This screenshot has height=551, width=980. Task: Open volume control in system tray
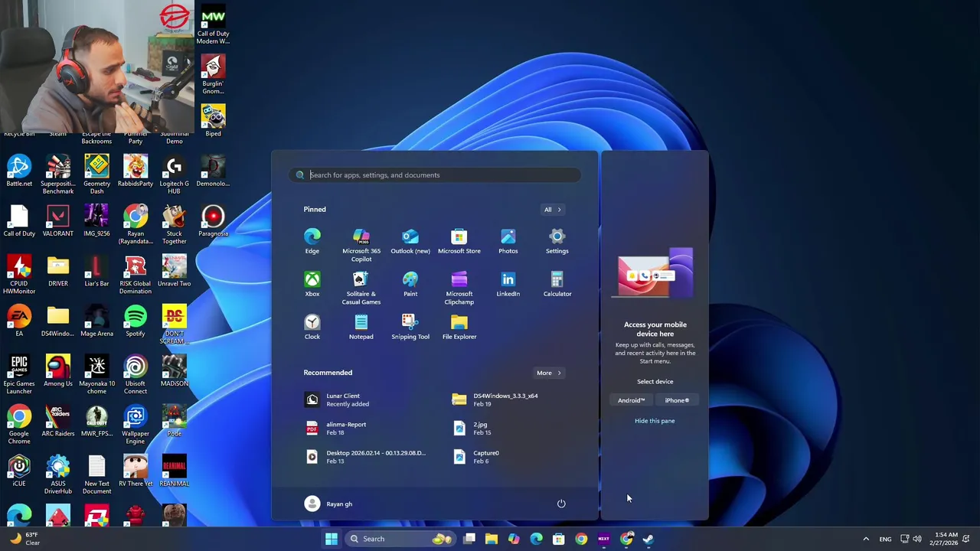point(917,539)
